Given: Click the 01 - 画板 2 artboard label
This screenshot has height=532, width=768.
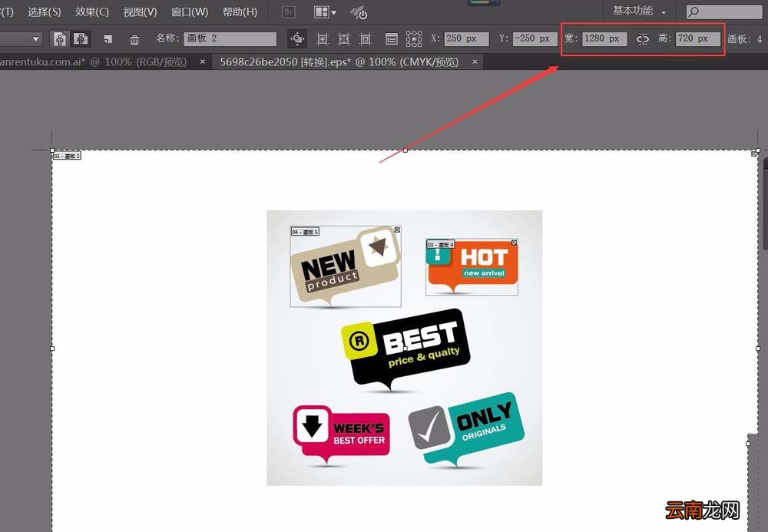Looking at the screenshot, I should (67, 156).
